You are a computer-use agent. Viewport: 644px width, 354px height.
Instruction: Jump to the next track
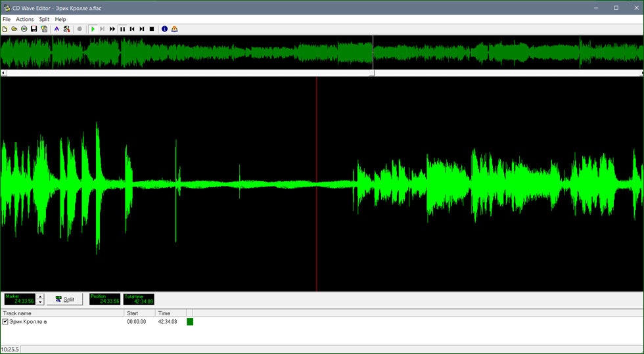pos(142,29)
